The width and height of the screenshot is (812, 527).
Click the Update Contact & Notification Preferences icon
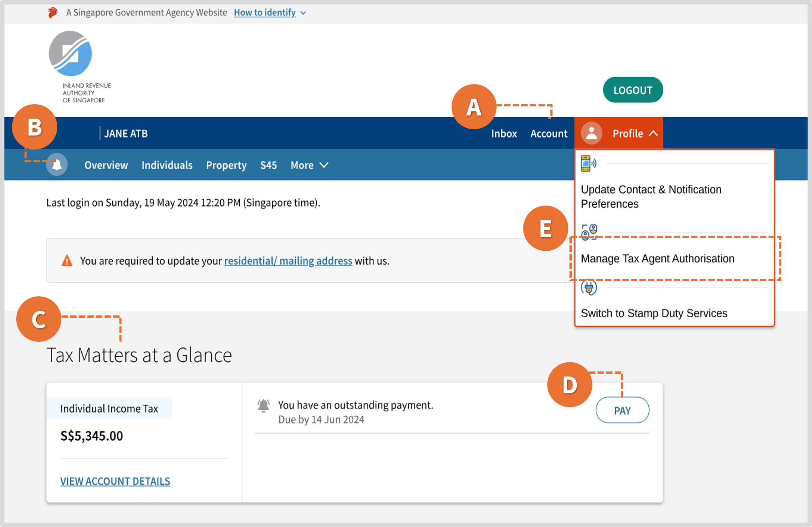point(588,163)
